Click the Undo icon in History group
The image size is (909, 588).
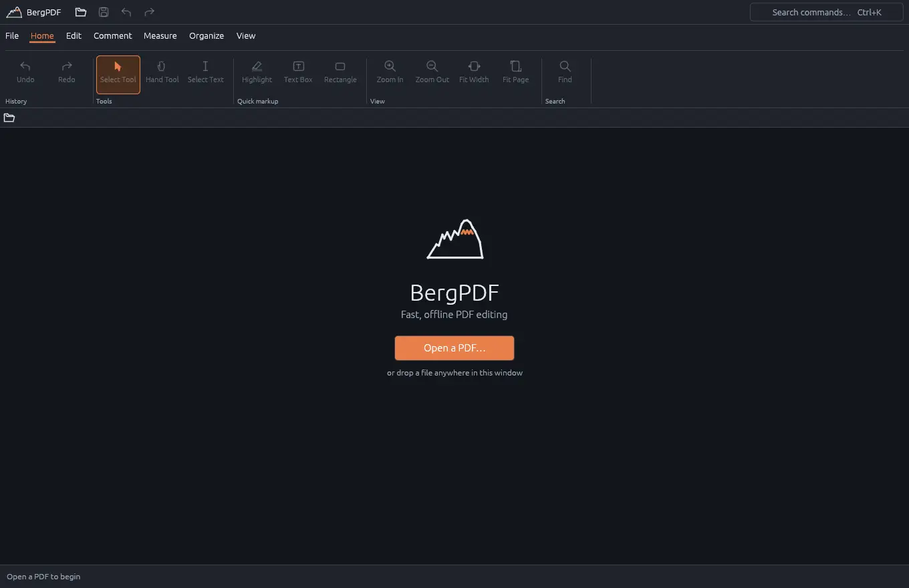(25, 66)
